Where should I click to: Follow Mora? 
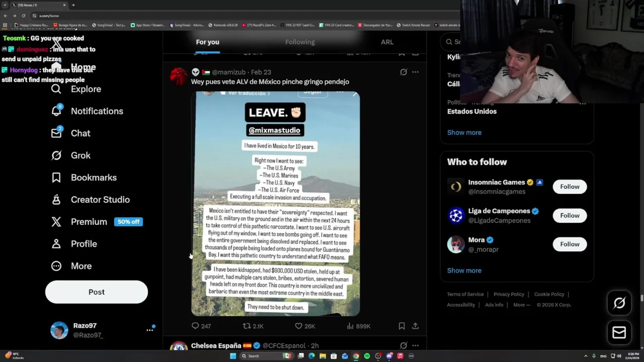tap(570, 244)
